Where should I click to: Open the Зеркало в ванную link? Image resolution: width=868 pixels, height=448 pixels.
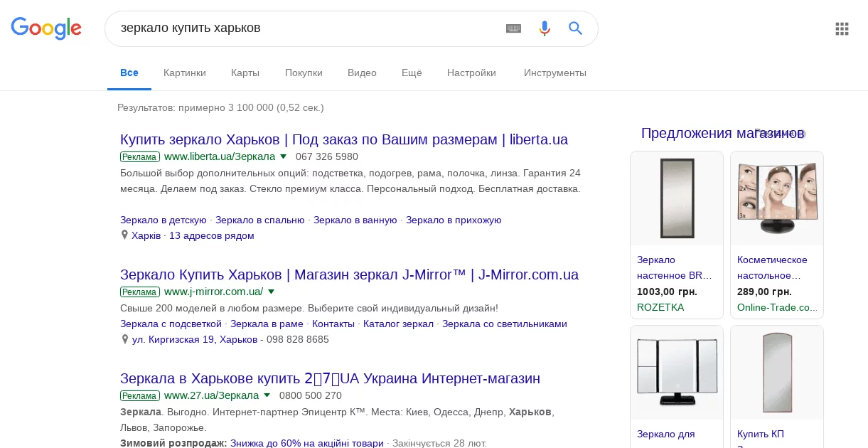coord(356,220)
